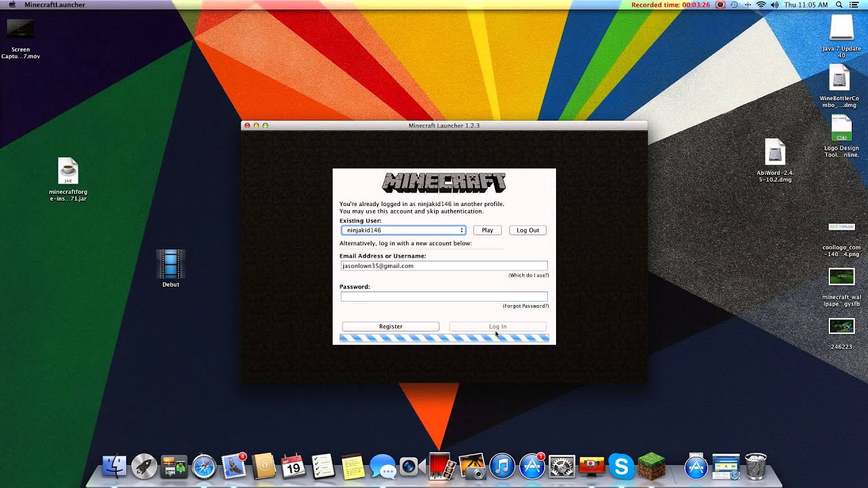Open volume control in menu bar
The image size is (868, 488).
pyautogui.click(x=774, y=5)
